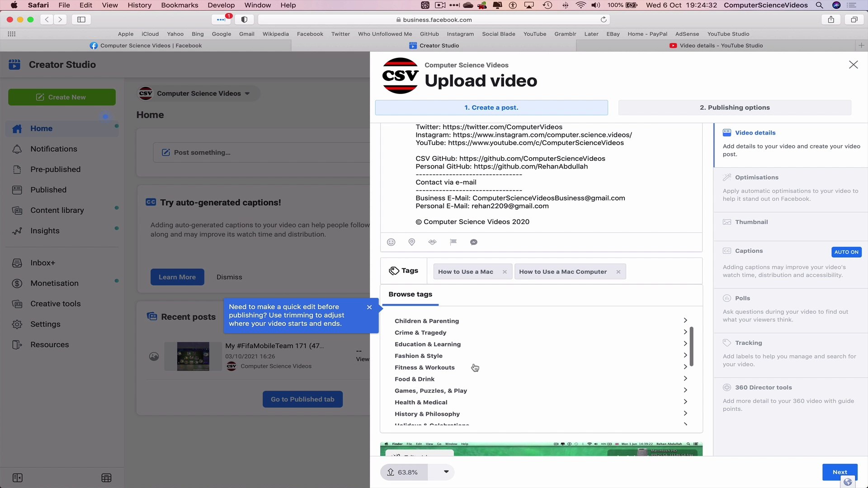Viewport: 868px width, 488px height.
Task: Select the Insights graph icon in sidebar
Action: pos(17,231)
